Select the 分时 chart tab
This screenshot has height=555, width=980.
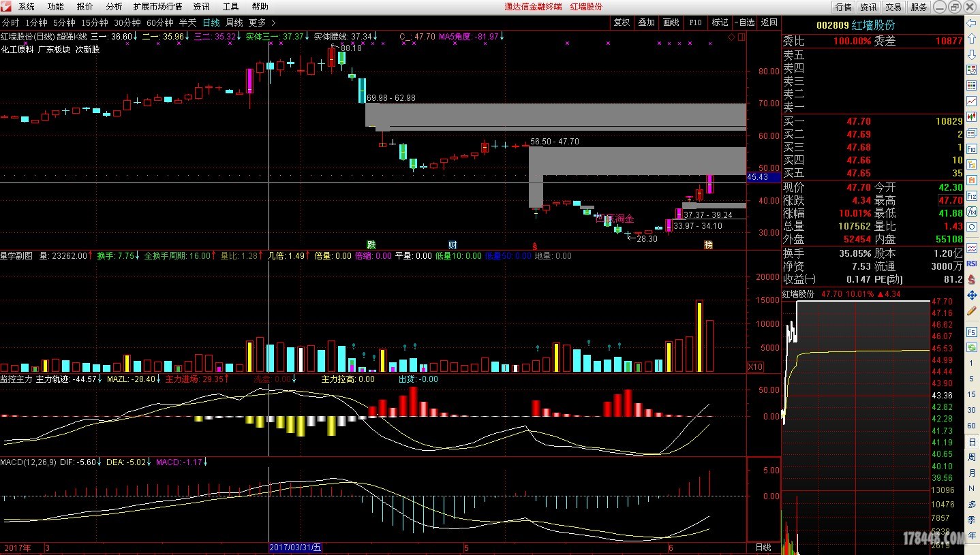point(11,22)
